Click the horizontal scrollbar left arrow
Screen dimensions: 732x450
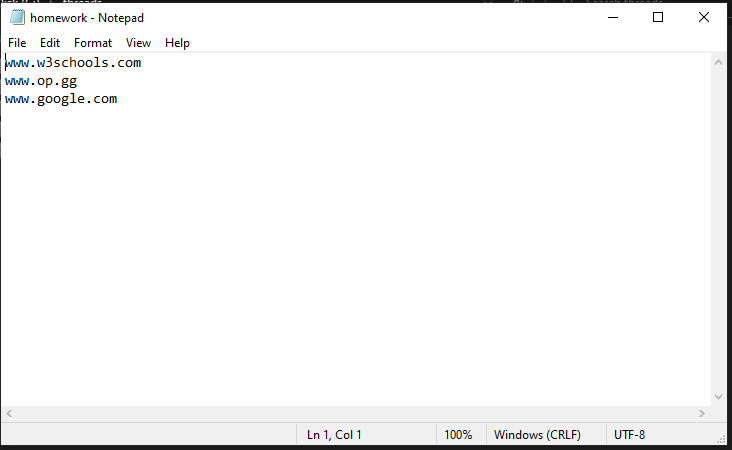9,414
